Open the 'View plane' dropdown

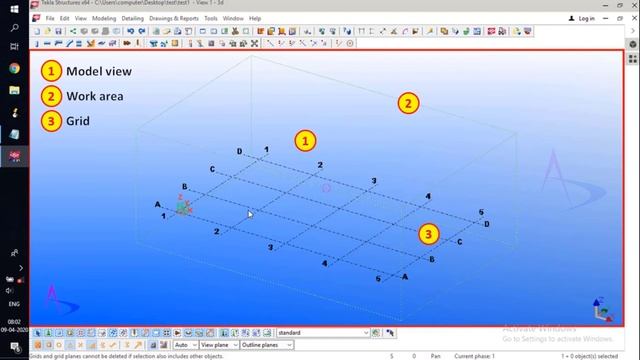(x=219, y=345)
